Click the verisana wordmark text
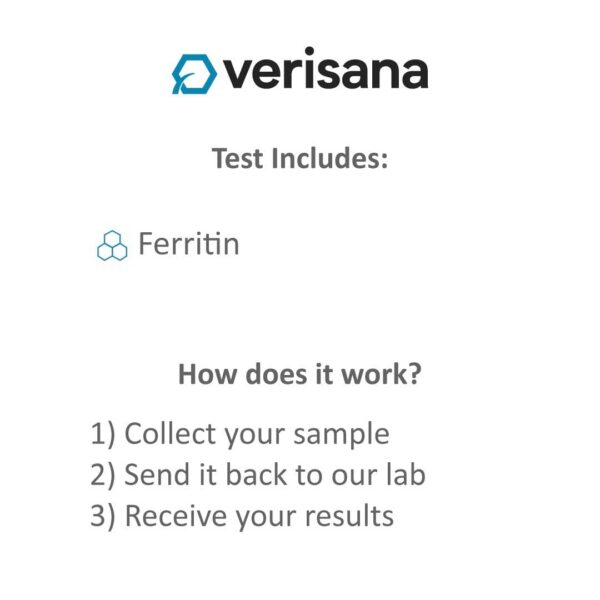Image resolution: width=600 pixels, height=600 pixels. click(x=326, y=71)
